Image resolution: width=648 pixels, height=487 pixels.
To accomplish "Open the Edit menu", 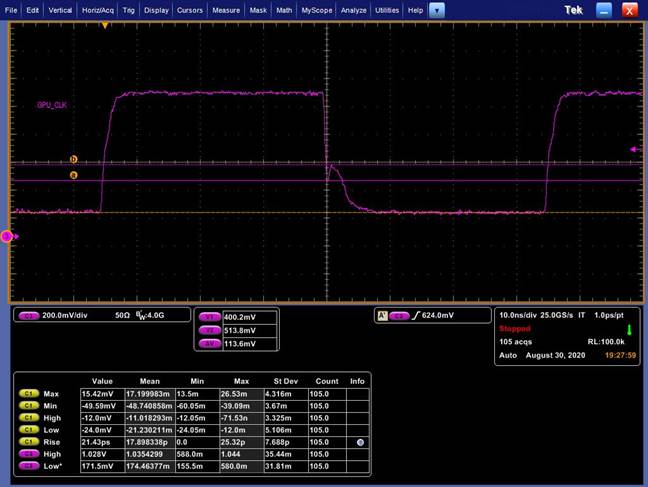I will tap(33, 10).
